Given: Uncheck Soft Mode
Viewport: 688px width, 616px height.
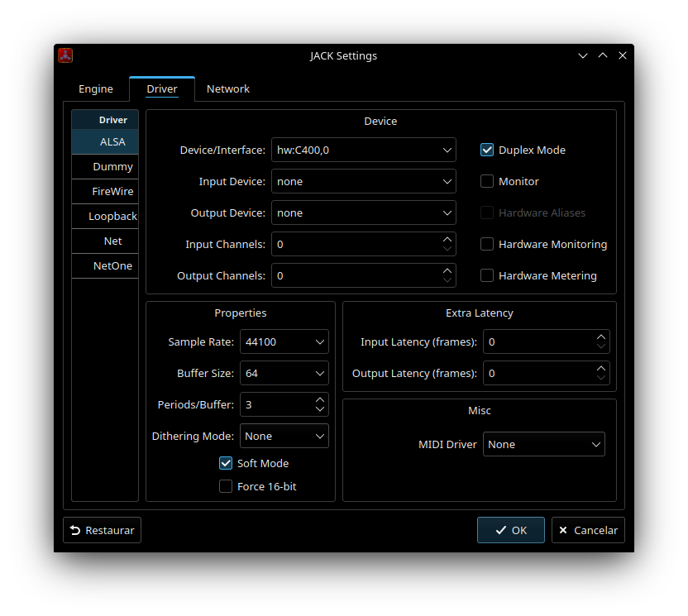Looking at the screenshot, I should point(226,463).
